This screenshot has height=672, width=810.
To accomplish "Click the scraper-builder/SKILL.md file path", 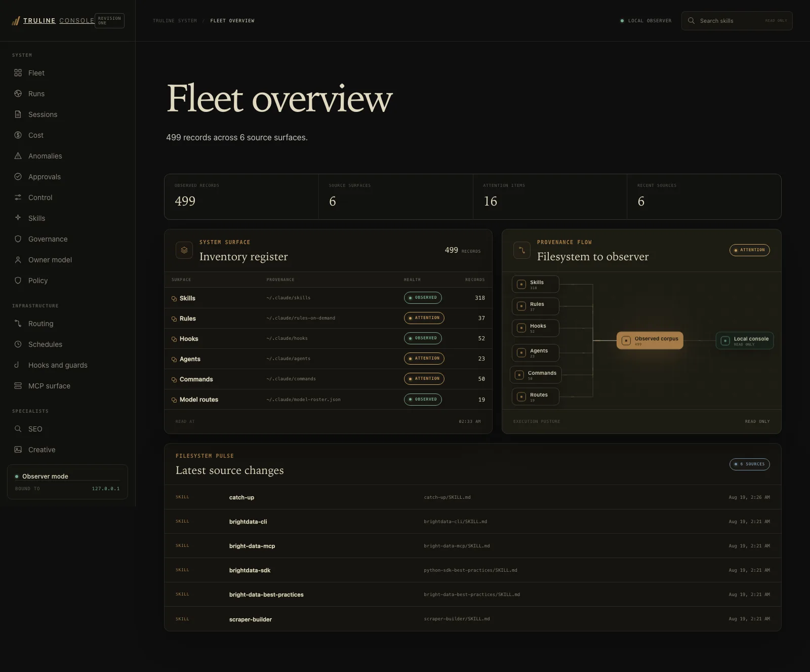I will tap(457, 619).
